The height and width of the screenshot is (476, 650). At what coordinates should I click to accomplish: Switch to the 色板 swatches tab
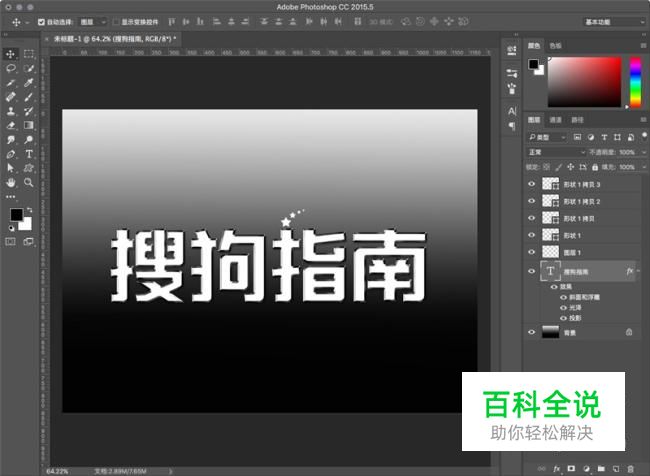tap(555, 46)
